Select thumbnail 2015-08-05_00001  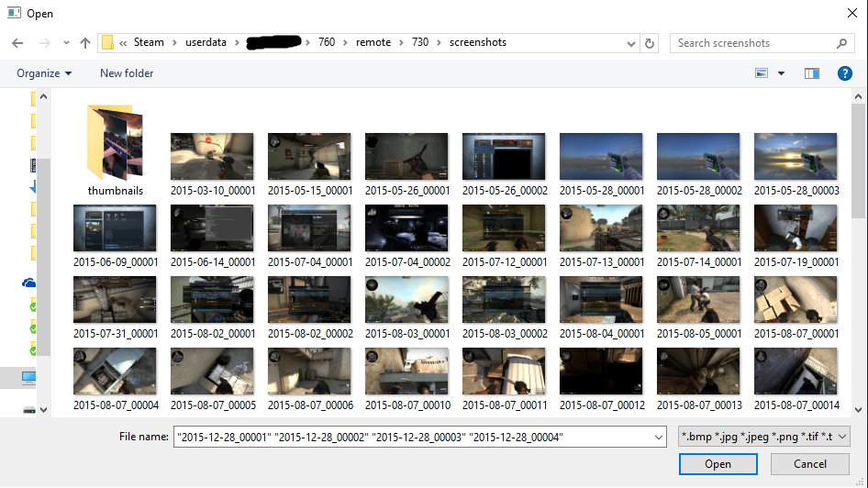698,299
